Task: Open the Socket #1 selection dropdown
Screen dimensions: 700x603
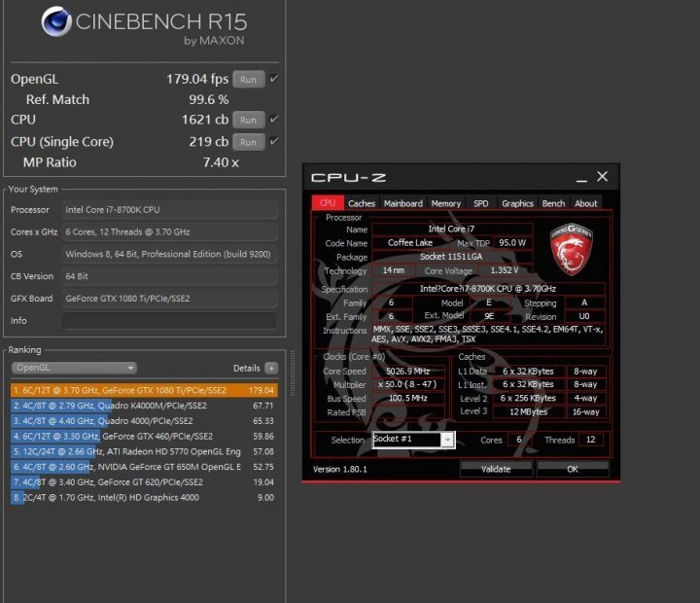Action: tap(414, 440)
